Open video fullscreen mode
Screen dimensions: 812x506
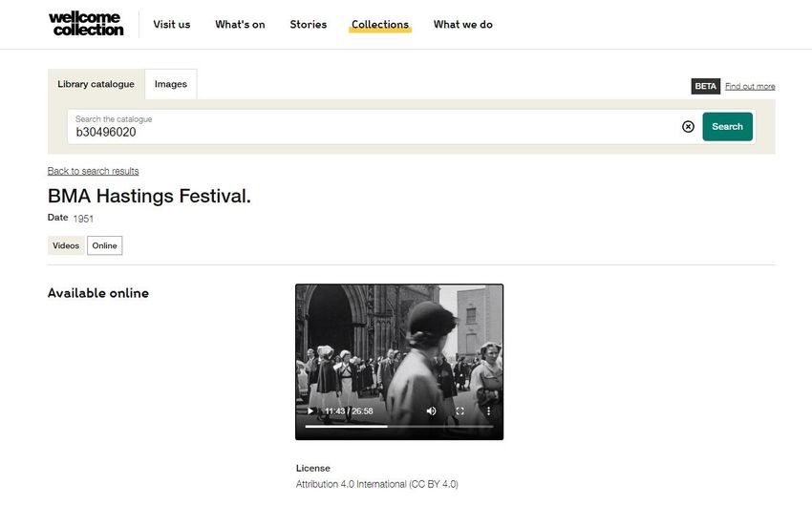coord(459,411)
